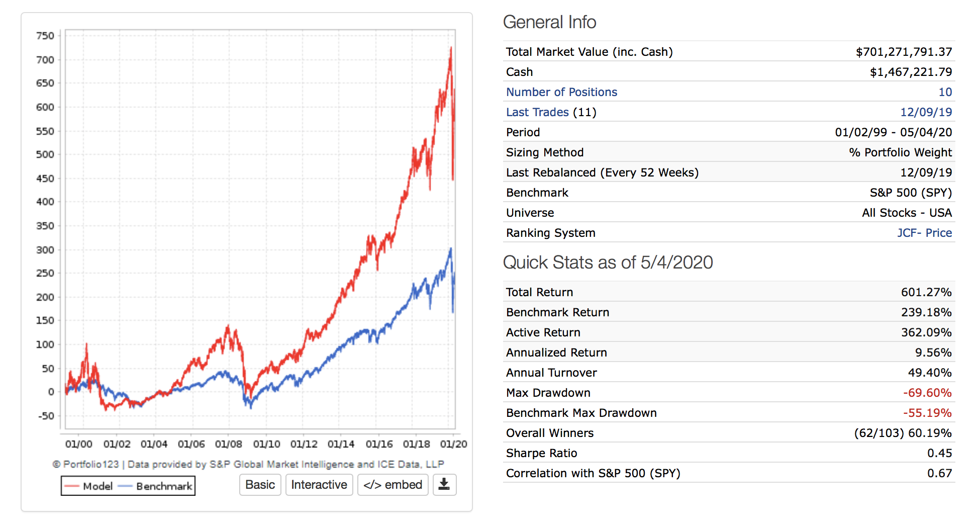980x527 pixels.
Task: Click the embed code button
Action: (x=393, y=485)
